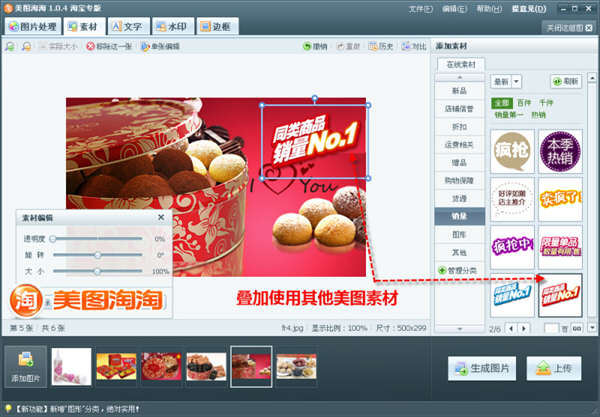This screenshot has width=600, height=417.
Task: Click the 上传 upload button
Action: click(x=554, y=368)
